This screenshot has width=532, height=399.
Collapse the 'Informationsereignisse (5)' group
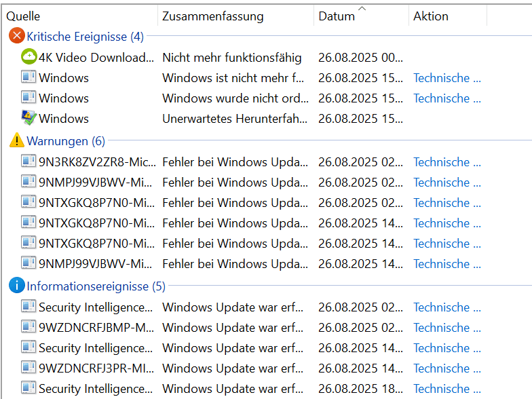[x=96, y=286]
